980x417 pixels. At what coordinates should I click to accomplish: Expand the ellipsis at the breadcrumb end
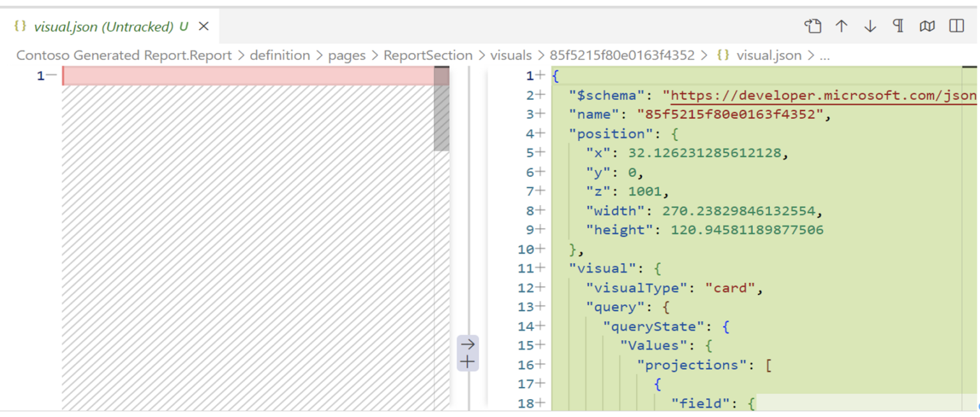tap(824, 55)
